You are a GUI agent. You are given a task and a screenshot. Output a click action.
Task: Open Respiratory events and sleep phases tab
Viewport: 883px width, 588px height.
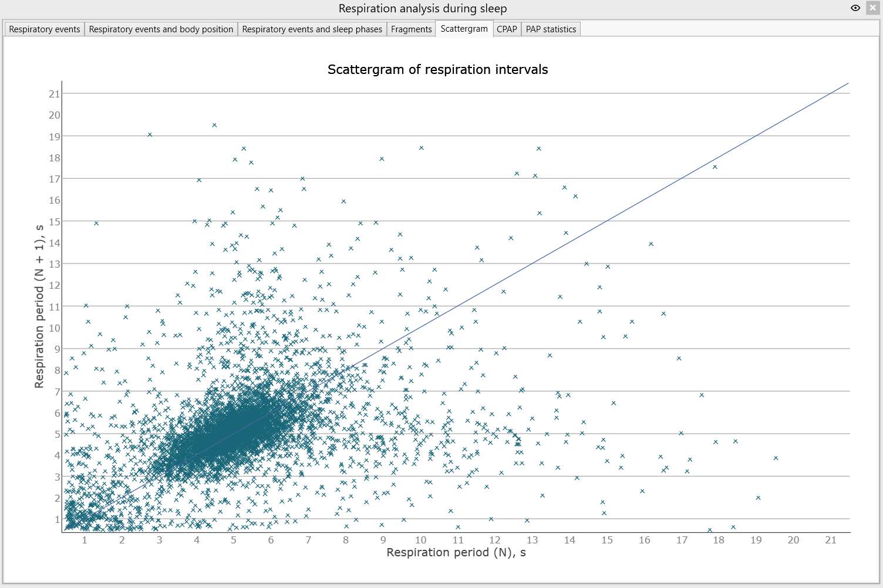[312, 29]
